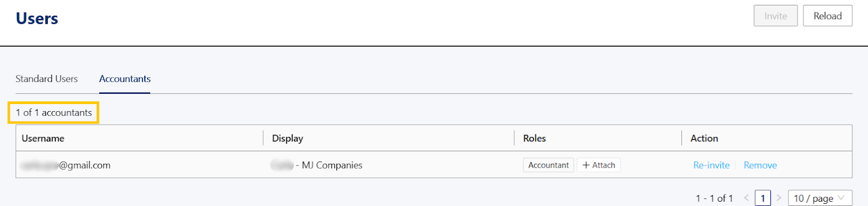Reload the users list

tap(827, 16)
